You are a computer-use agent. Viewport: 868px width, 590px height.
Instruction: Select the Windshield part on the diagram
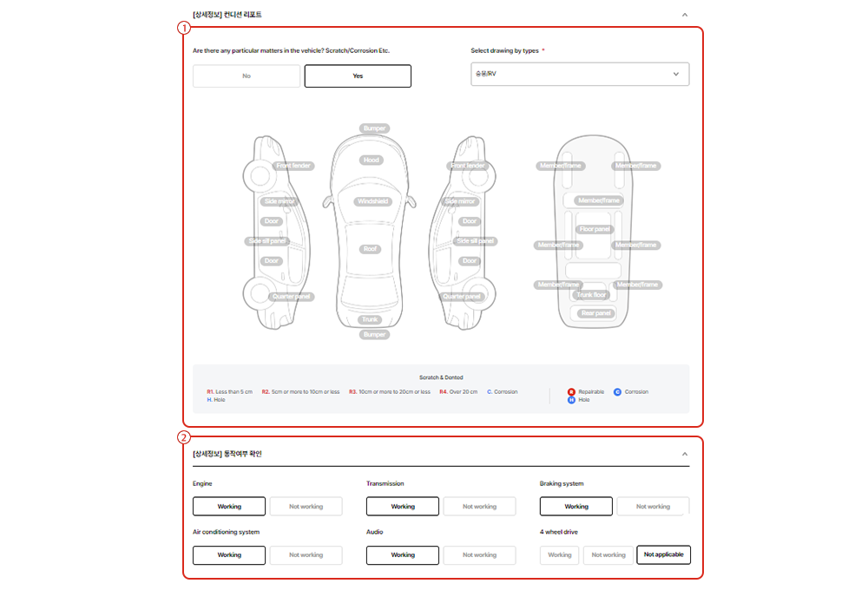pos(373,201)
